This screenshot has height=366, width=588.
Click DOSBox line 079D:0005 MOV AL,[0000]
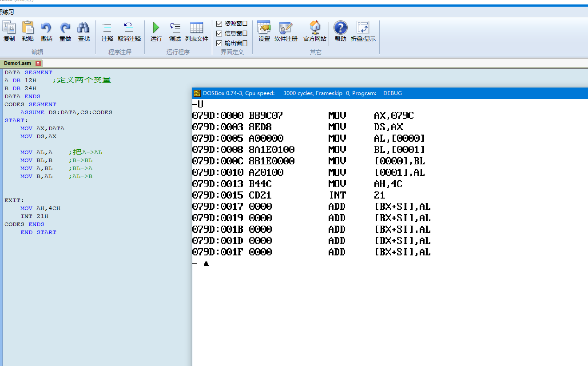click(309, 138)
